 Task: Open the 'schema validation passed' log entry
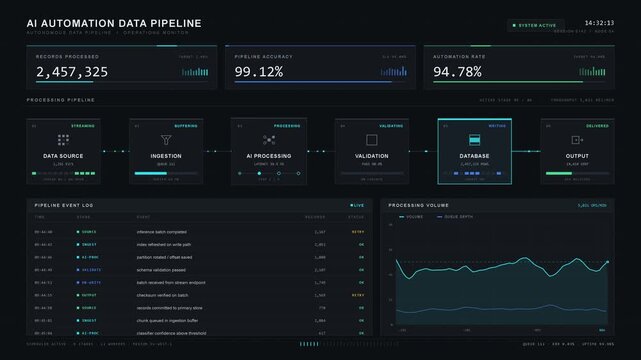[x=199, y=270]
